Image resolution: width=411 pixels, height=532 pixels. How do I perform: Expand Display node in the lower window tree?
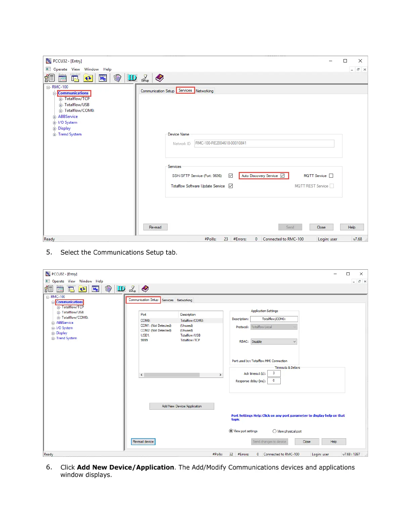[x=53, y=334]
